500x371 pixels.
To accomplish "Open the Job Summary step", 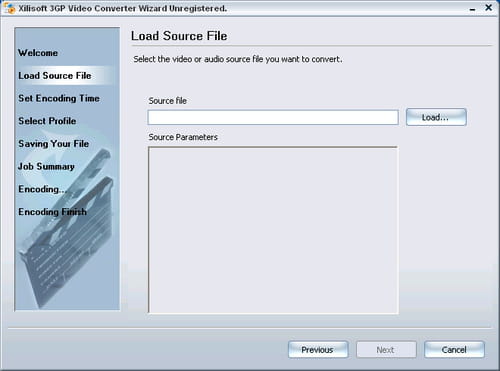I will click(x=46, y=166).
